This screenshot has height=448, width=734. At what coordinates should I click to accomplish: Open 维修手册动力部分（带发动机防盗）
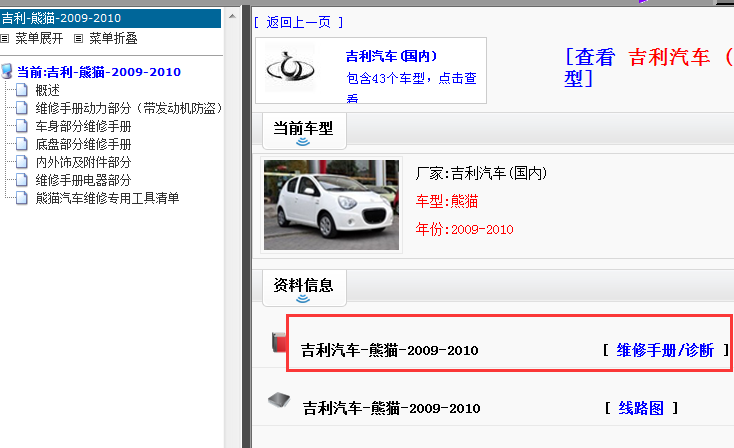pyautogui.click(x=129, y=108)
